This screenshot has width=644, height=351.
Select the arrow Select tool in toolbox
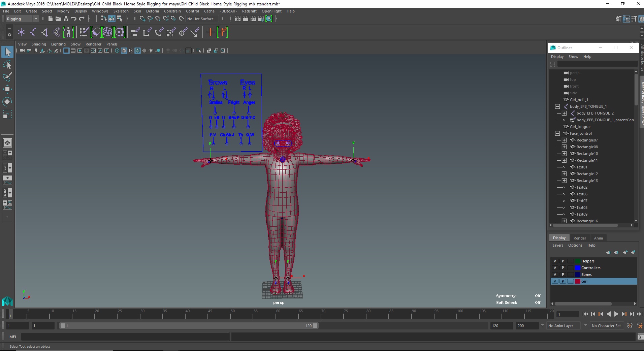[x=7, y=52]
